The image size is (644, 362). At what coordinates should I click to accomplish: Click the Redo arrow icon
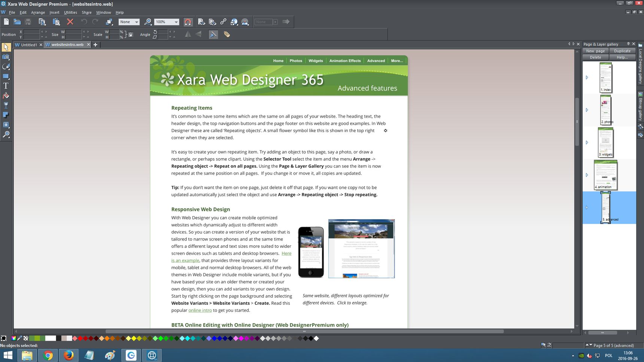(x=95, y=22)
